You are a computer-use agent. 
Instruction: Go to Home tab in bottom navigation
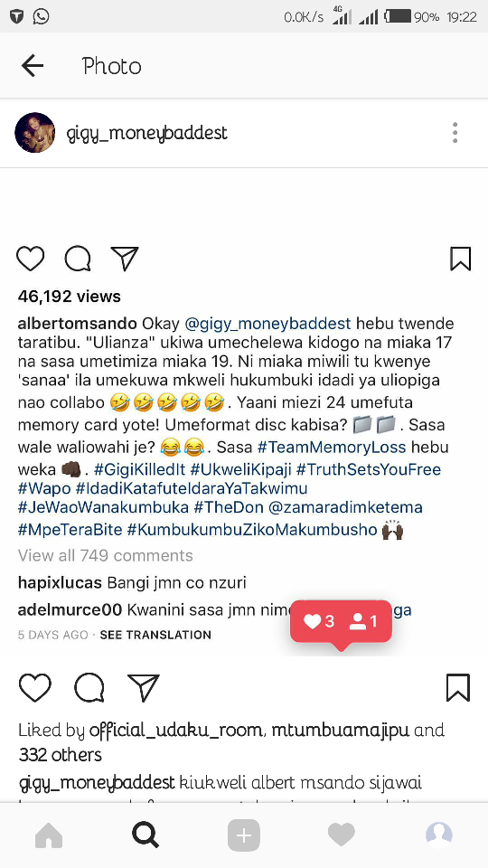coord(49,835)
